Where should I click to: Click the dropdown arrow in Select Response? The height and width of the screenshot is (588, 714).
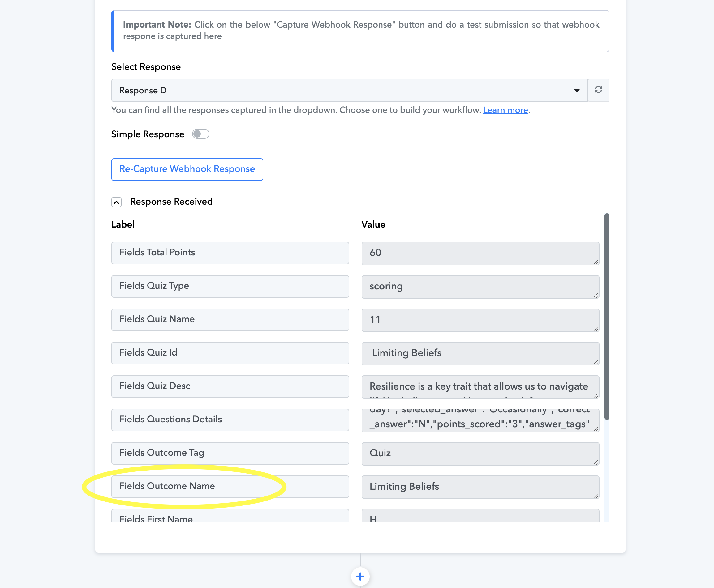coord(576,91)
